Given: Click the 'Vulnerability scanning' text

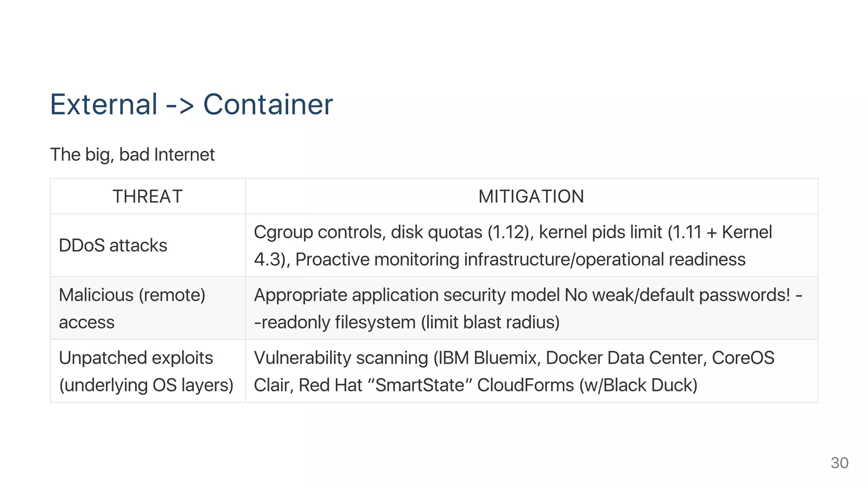Looking at the screenshot, I should 341,358.
